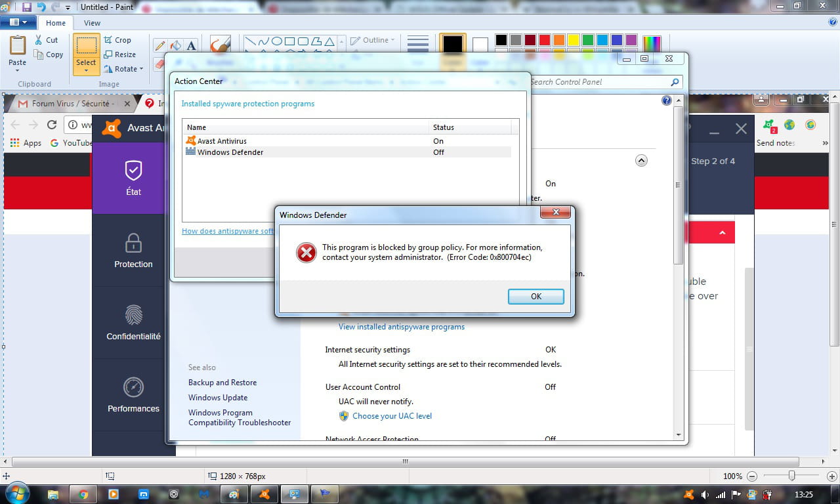Select the Brushes tool
Screen dimensions: 840x504
(x=220, y=45)
